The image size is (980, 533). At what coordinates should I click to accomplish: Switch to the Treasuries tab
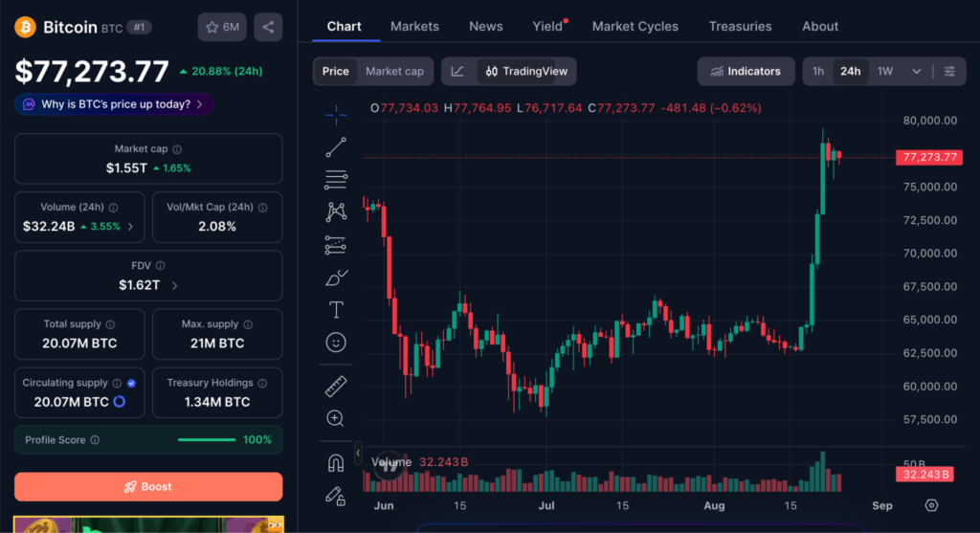740,26
